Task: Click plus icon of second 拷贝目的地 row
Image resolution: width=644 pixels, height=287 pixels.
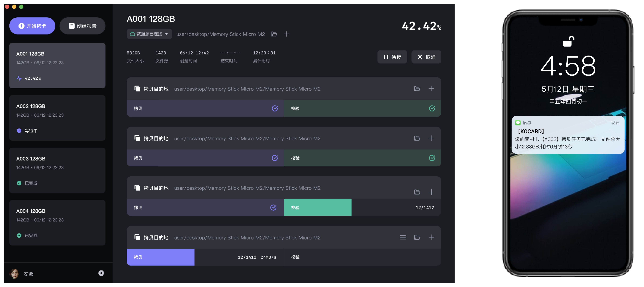Action: (x=431, y=138)
